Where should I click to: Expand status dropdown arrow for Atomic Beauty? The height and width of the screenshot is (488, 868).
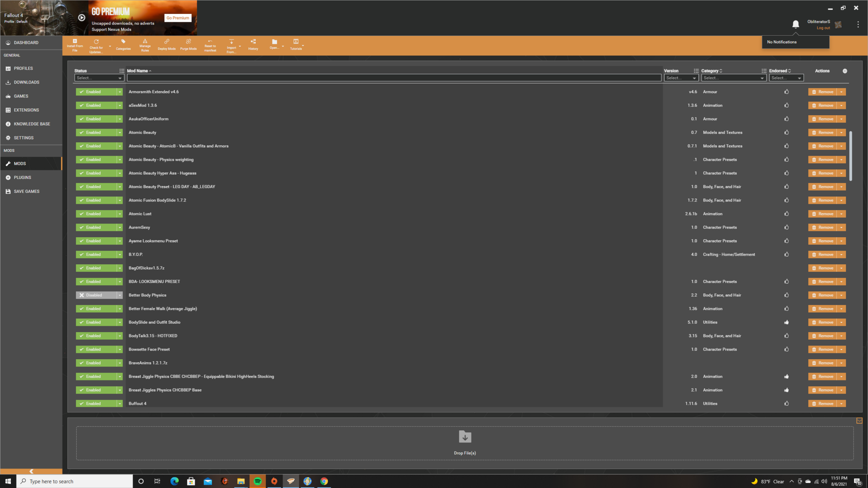point(120,132)
